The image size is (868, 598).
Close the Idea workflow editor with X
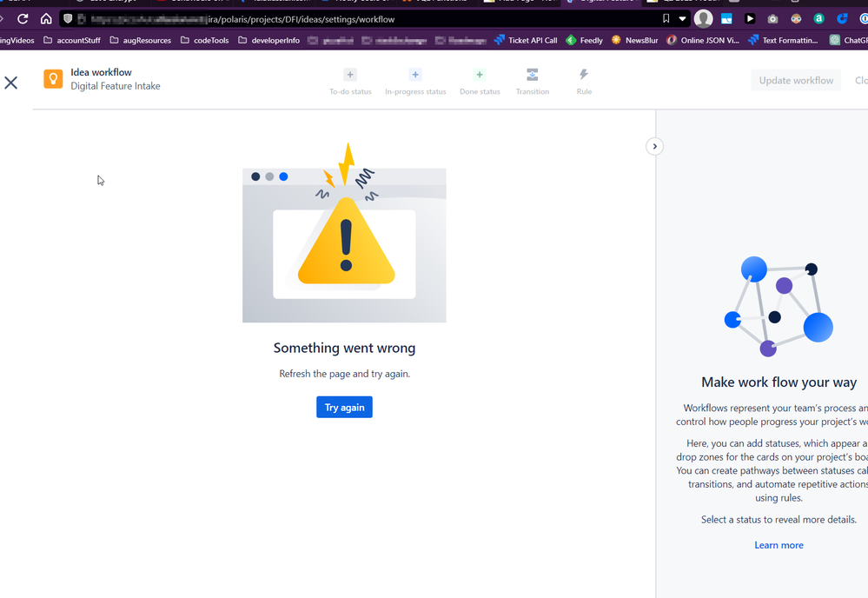point(11,83)
